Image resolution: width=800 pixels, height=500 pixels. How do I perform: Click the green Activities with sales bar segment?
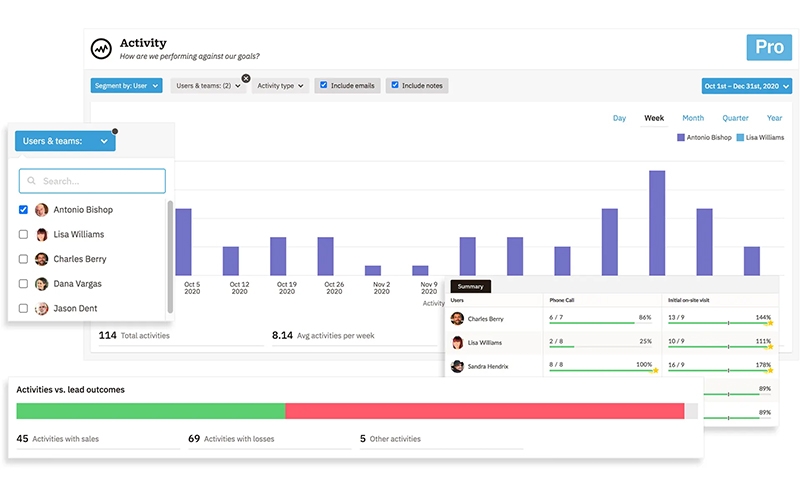click(151, 411)
